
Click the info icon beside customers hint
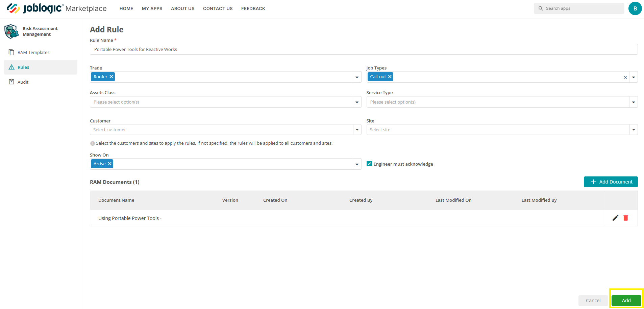click(93, 143)
